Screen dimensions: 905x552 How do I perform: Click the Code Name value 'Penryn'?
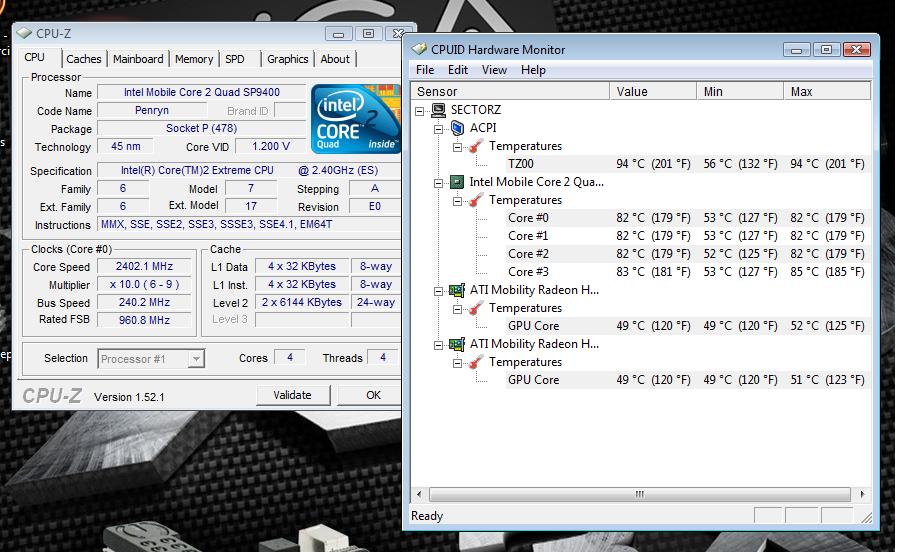coord(152,110)
